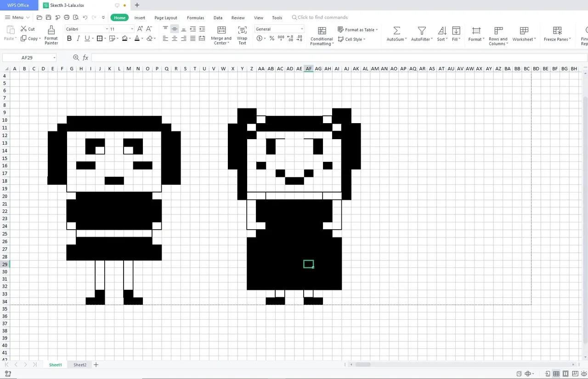588x379 pixels.
Task: Switch to WPS Office home tab
Action: [x=18, y=5]
